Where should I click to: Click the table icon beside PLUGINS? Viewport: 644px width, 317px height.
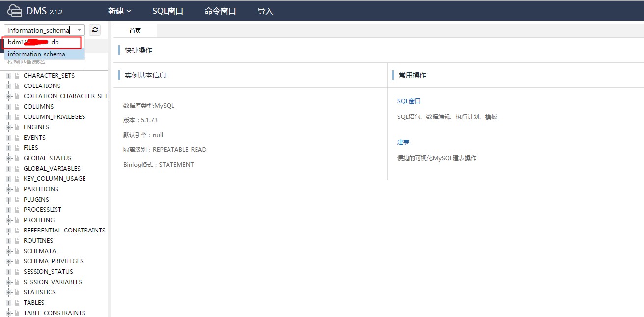(17, 200)
